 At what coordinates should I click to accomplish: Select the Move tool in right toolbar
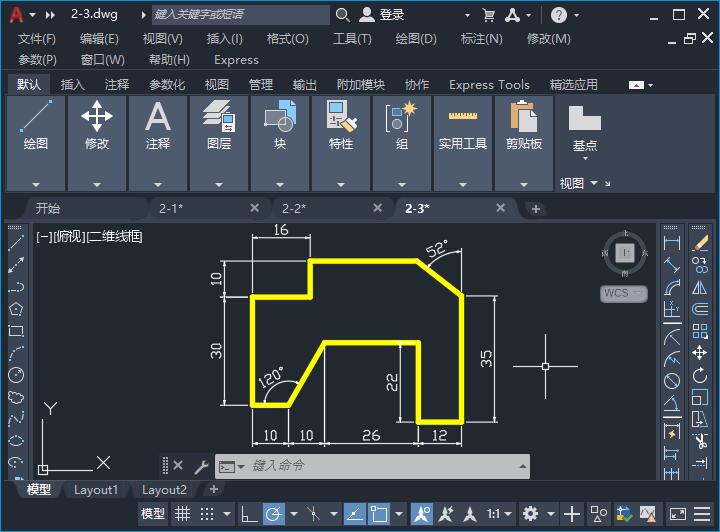tap(700, 353)
